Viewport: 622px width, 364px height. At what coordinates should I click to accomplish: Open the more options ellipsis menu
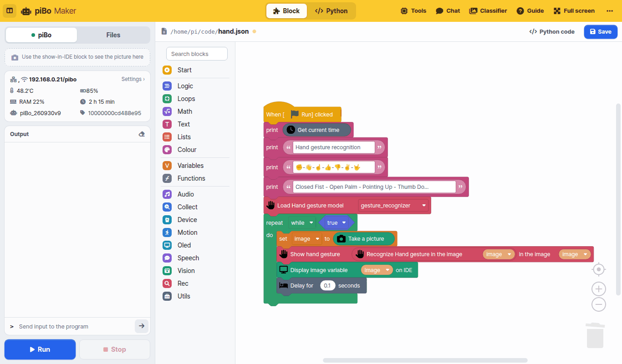point(610,11)
